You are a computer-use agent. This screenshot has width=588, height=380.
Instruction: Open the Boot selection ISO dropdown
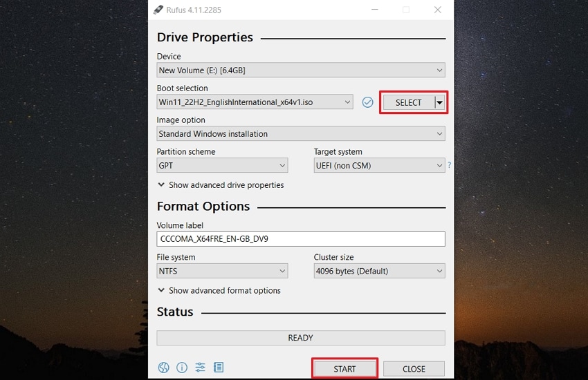(x=255, y=102)
